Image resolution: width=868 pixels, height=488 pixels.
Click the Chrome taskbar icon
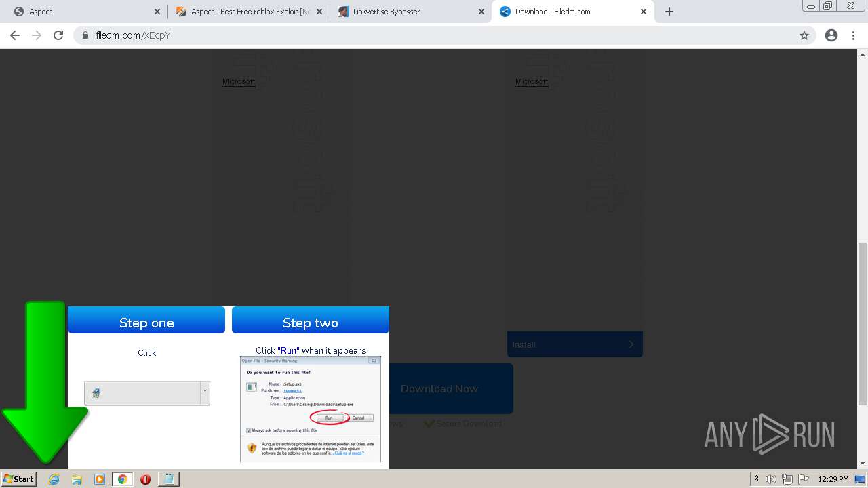pos(123,479)
